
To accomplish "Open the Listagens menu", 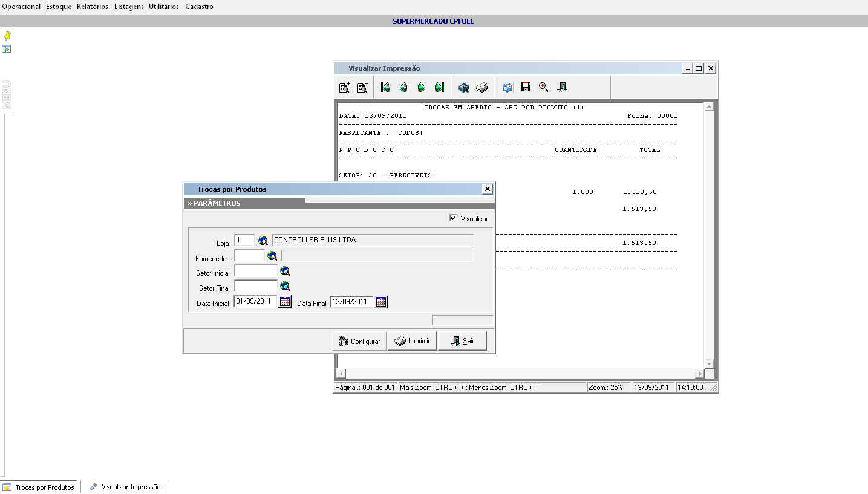I will [x=129, y=7].
